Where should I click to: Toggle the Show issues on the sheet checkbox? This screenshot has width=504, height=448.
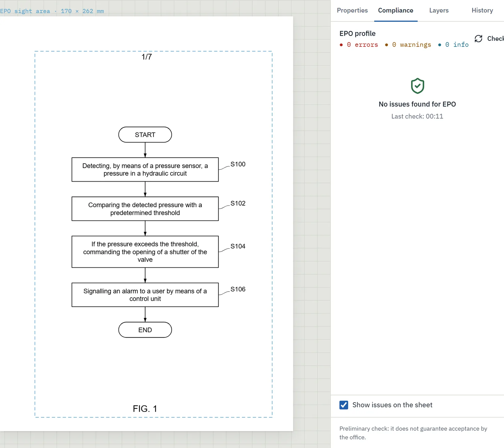344,405
